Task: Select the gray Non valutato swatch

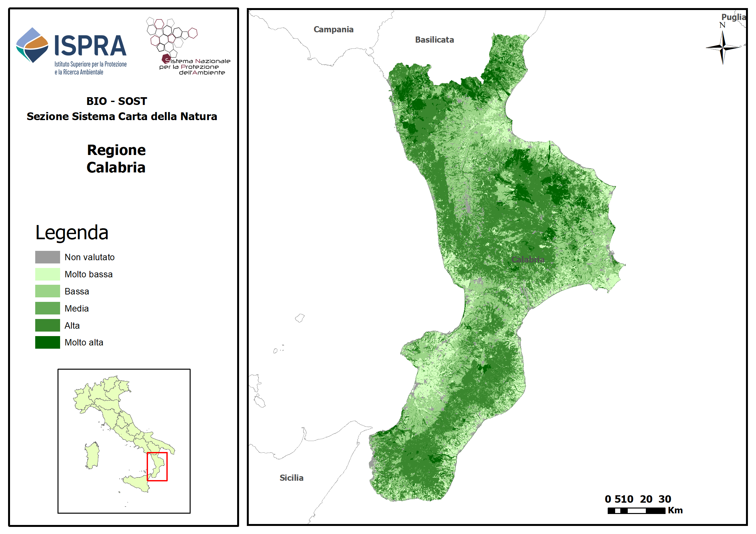Action: point(47,257)
